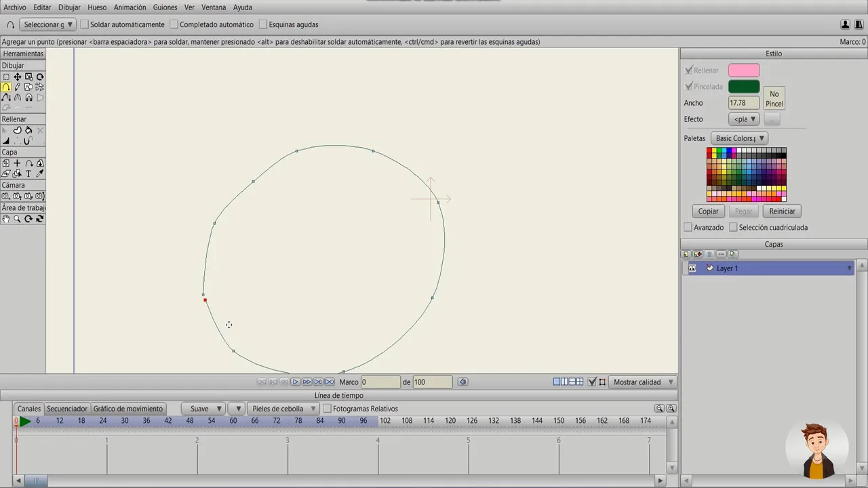This screenshot has height=488, width=868.
Task: Zoom in the timeline with magnifier icon
Action: point(671,409)
